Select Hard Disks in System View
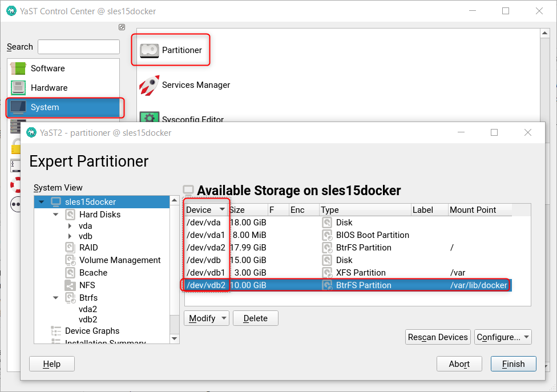 click(x=100, y=215)
